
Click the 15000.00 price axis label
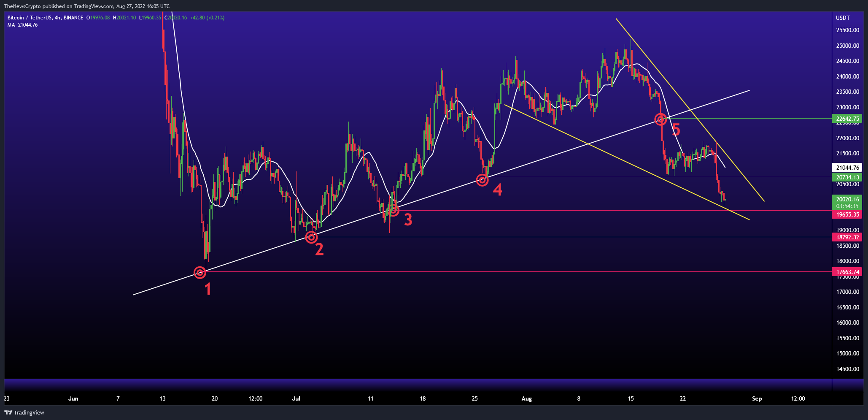(x=848, y=353)
